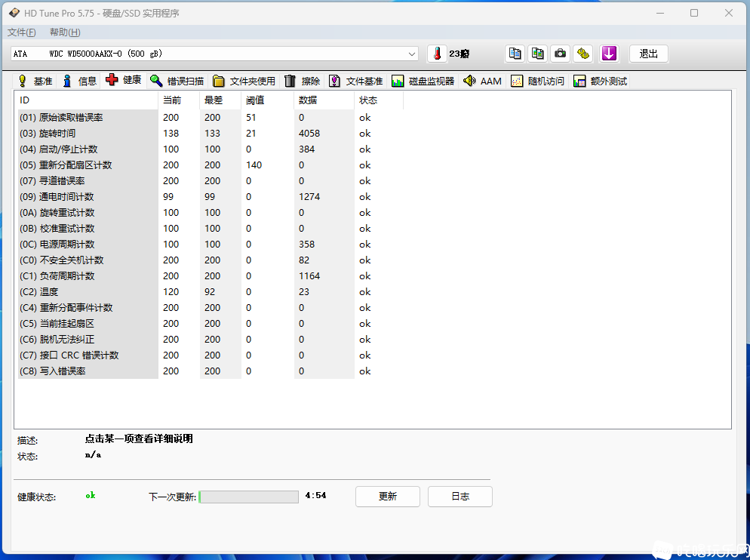Image resolution: width=750 pixels, height=560 pixels.
Task: Click the 数据 column header
Action: point(324,100)
